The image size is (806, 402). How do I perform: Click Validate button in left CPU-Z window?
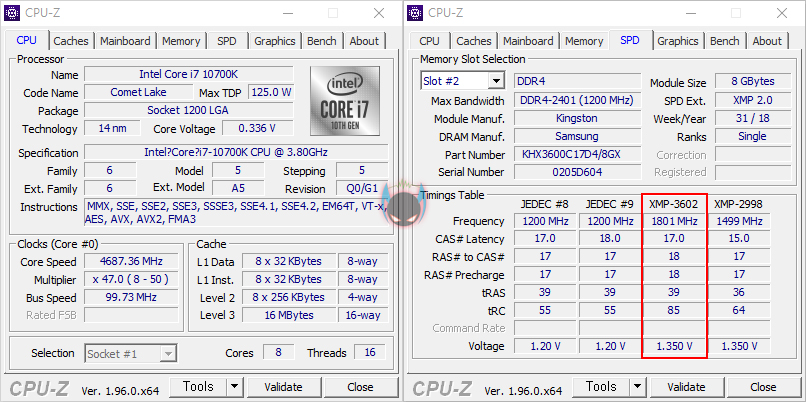click(x=283, y=387)
